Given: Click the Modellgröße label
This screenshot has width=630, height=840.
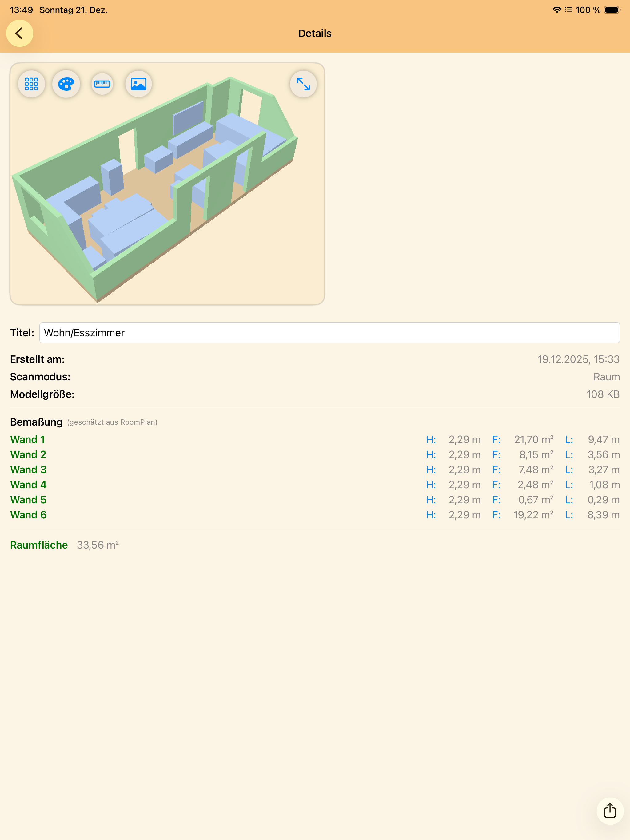Looking at the screenshot, I should click(42, 394).
